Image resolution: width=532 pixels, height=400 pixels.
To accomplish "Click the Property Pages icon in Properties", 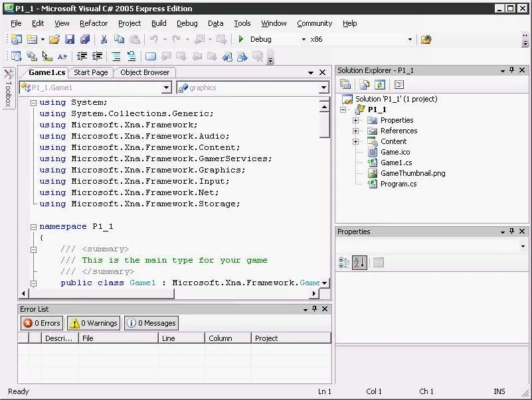I will coord(379,263).
